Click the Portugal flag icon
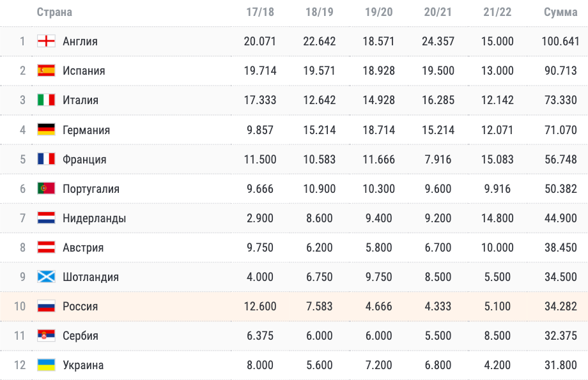This screenshot has width=588, height=380. coord(46,188)
